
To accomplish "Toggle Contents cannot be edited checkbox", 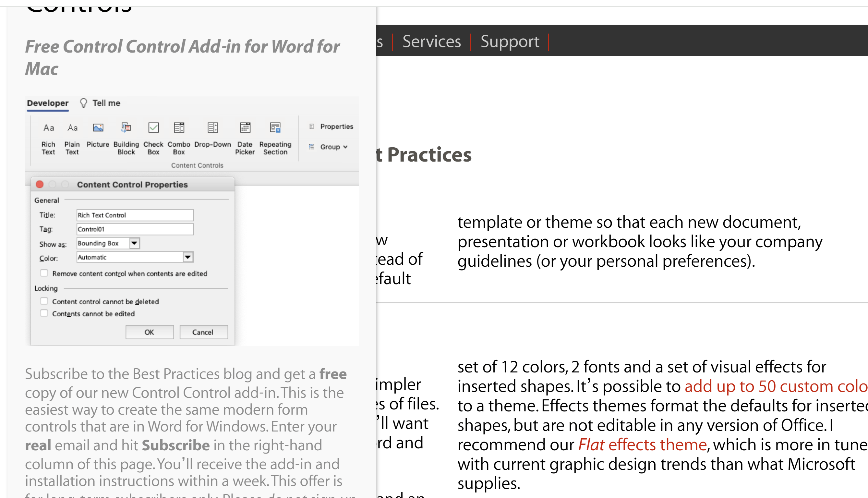I will (44, 313).
